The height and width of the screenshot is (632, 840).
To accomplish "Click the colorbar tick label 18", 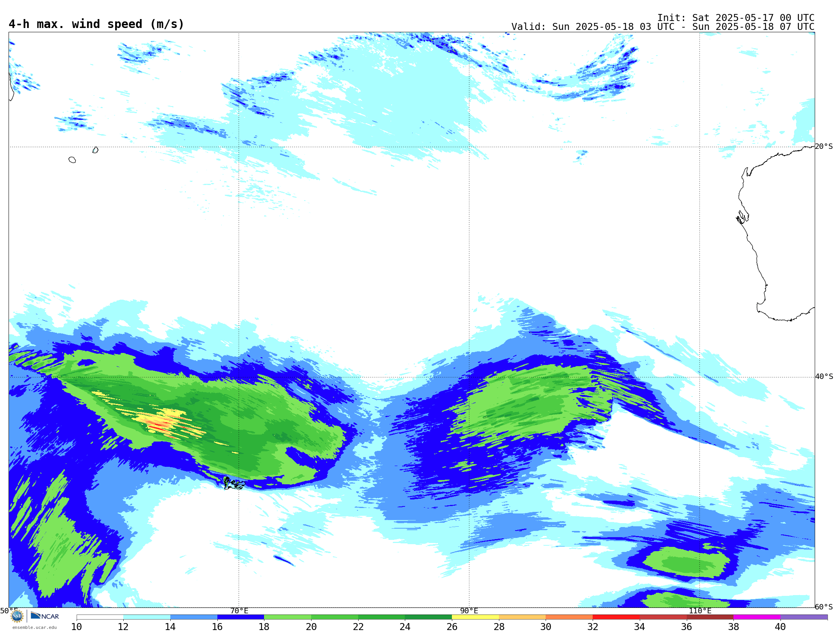I will [x=264, y=627].
